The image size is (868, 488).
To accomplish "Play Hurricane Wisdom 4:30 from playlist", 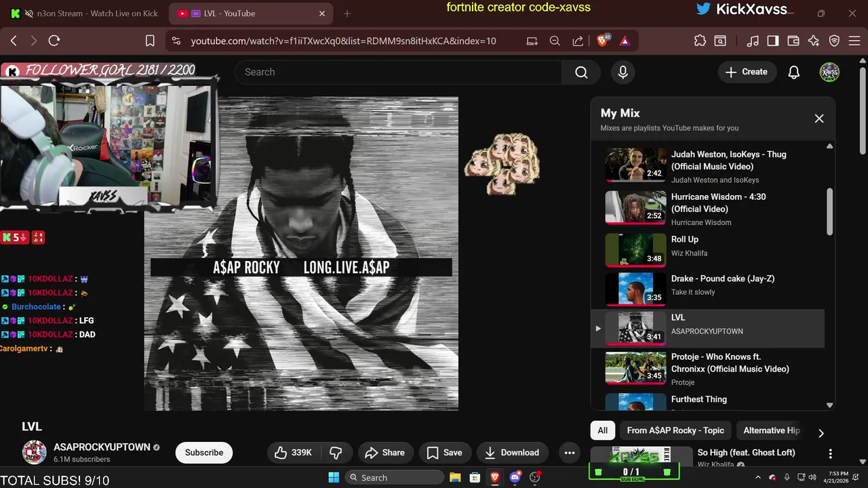I will (707, 208).
